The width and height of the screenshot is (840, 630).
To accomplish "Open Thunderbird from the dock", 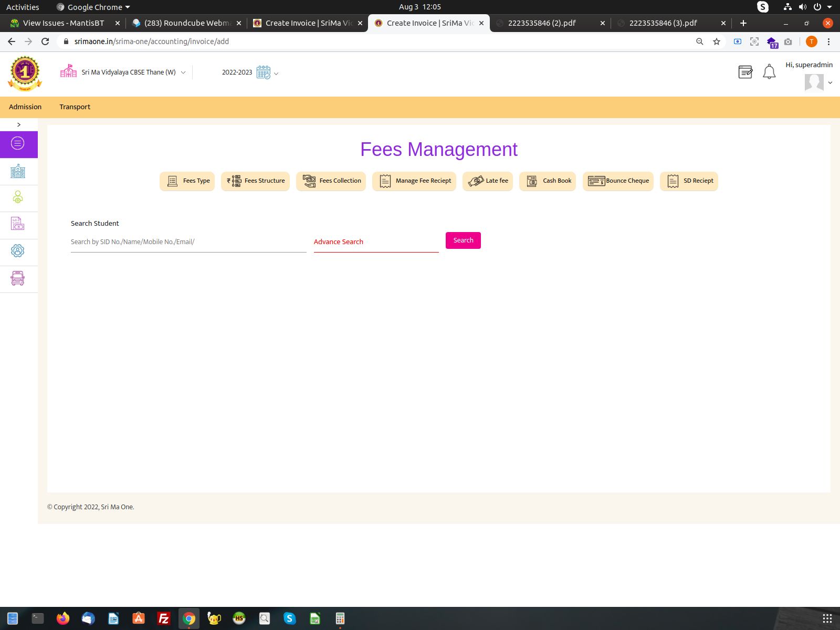I will tap(88, 618).
